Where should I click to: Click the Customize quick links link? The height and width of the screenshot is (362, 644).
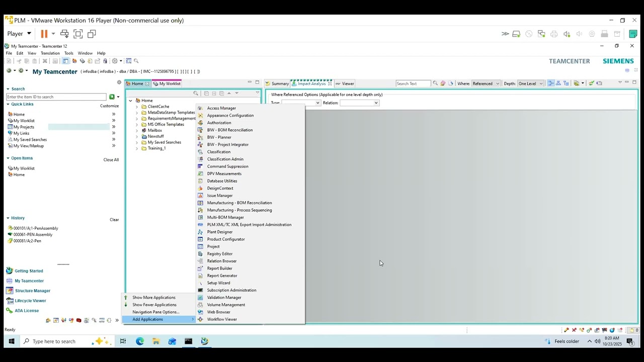pyautogui.click(x=109, y=106)
